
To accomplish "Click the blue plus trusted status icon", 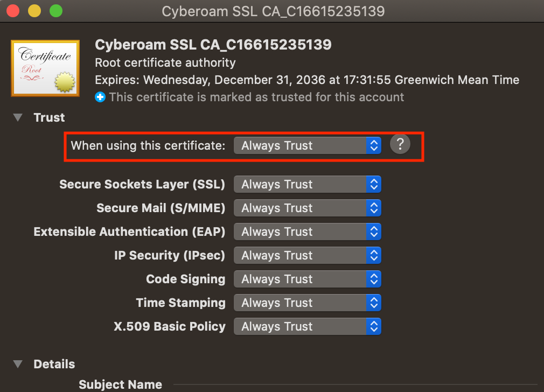I will [100, 97].
